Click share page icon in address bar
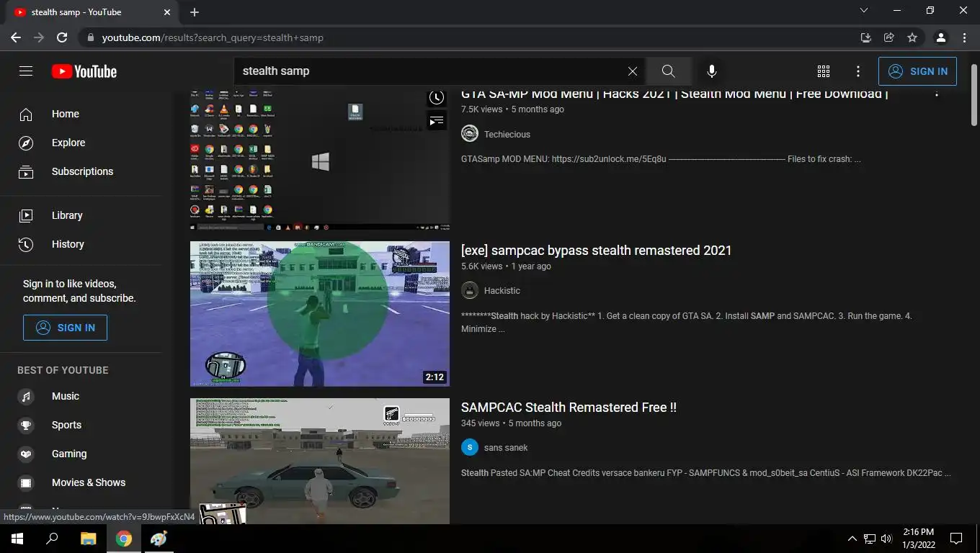This screenshot has height=553, width=980. (x=889, y=37)
